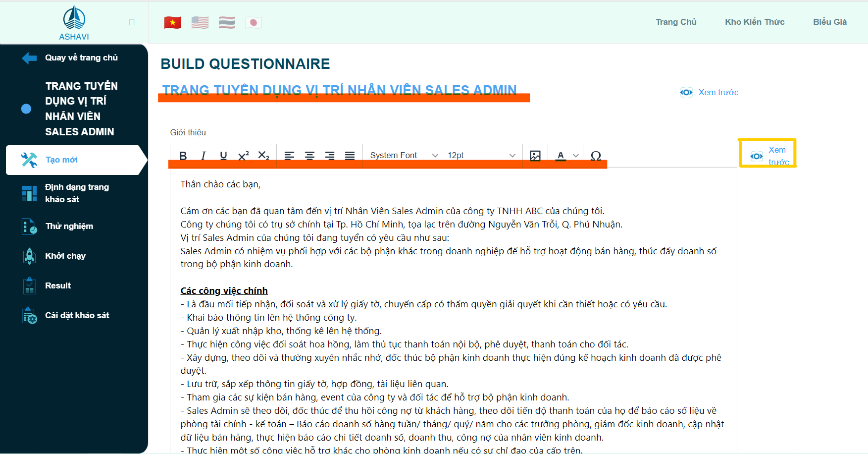
Task: Open the System Font dropdown
Action: click(x=404, y=156)
